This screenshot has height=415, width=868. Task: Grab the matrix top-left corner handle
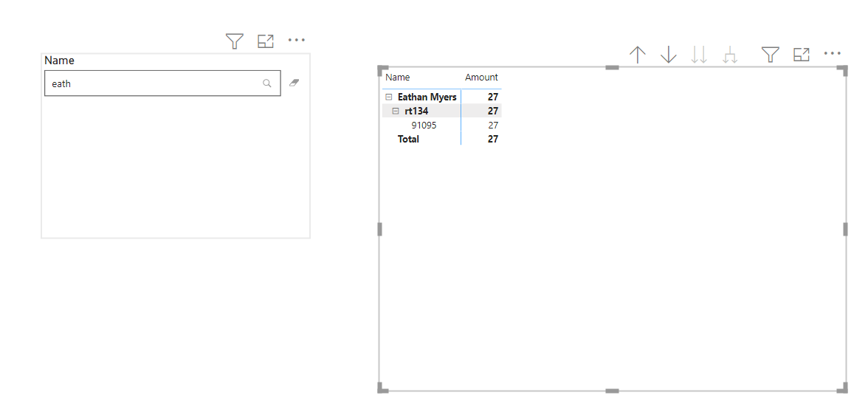tap(382, 70)
